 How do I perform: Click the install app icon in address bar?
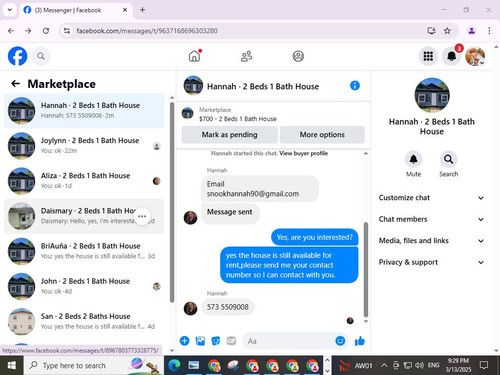pyautogui.click(x=431, y=31)
